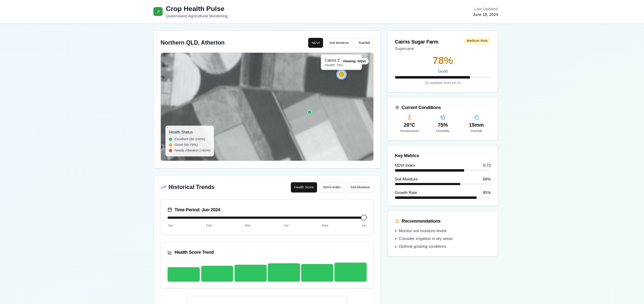The image size is (644, 304).
Task: Click the Apr label on the time slider
Action: tap(286, 225)
